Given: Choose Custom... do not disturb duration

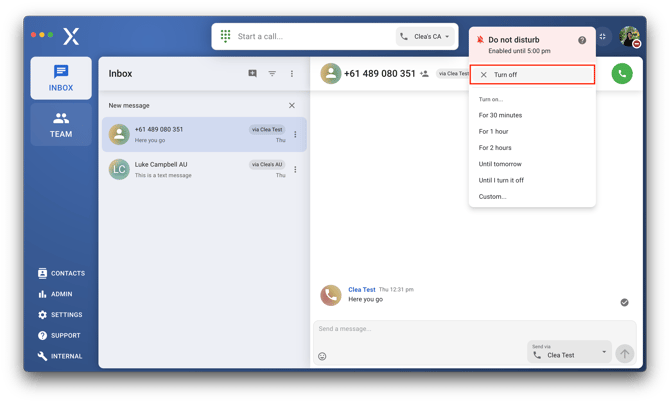Looking at the screenshot, I should coord(493,197).
